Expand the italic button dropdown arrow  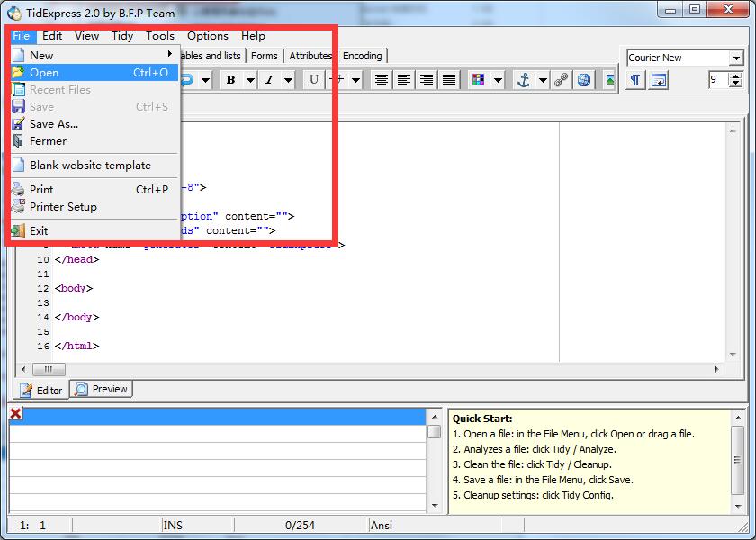pyautogui.click(x=288, y=79)
